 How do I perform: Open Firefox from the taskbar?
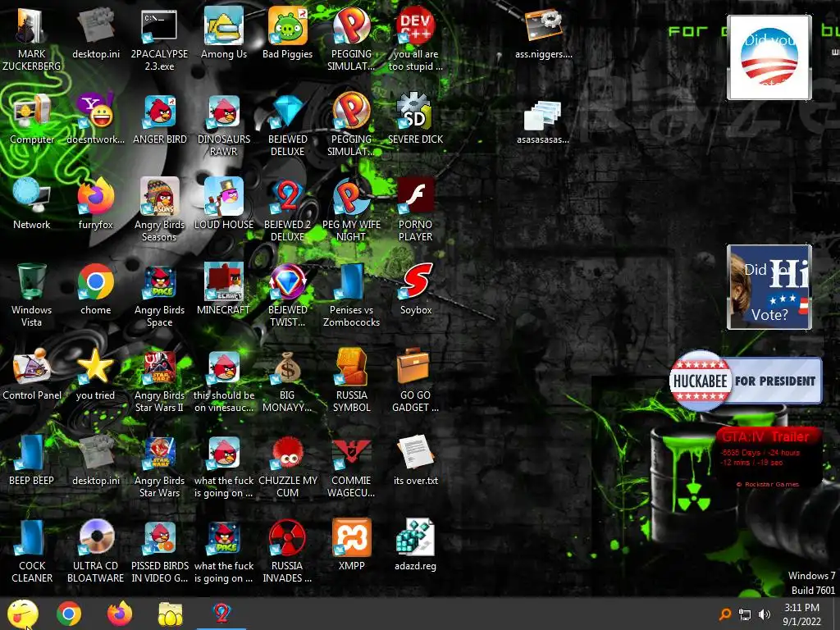120,614
